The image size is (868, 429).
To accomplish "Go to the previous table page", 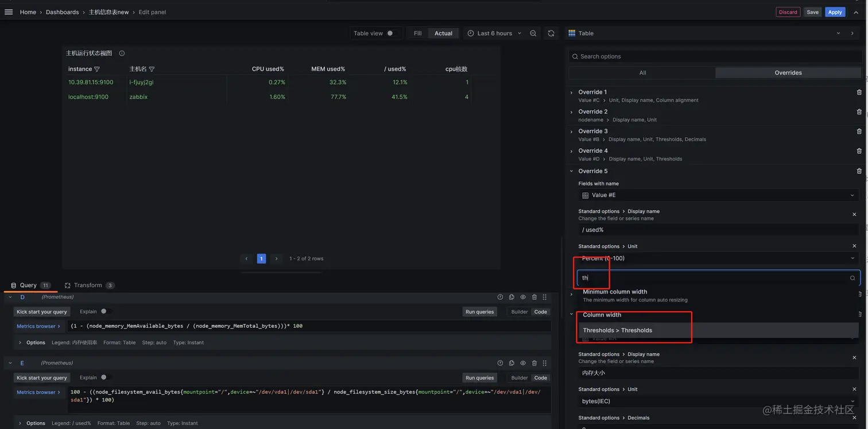I will 246,259.
